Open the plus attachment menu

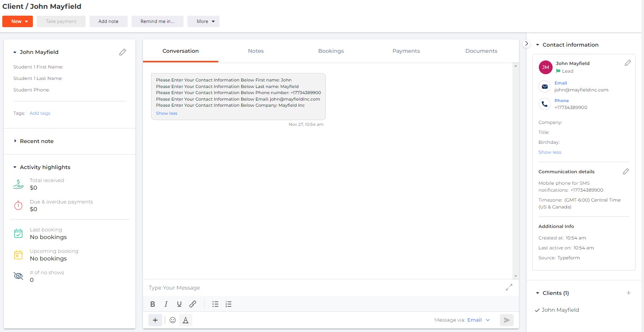point(155,320)
